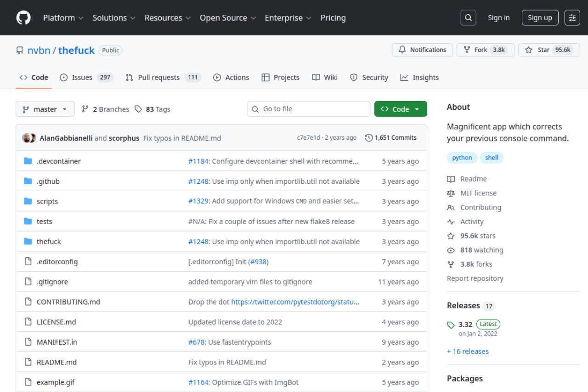Viewport: 588px width, 392px height.
Task: Click the Sign up button
Action: 540,17
